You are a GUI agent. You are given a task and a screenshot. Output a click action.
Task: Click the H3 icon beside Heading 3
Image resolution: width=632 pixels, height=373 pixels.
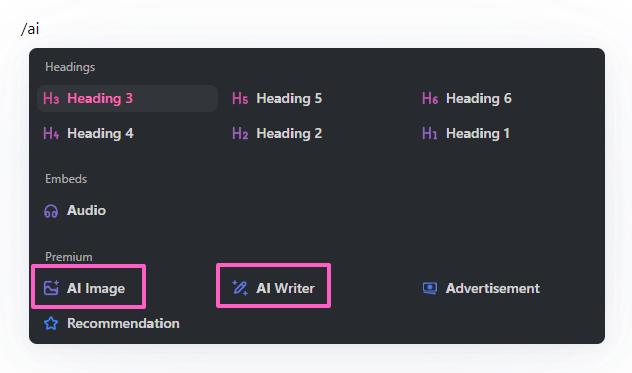(51, 98)
